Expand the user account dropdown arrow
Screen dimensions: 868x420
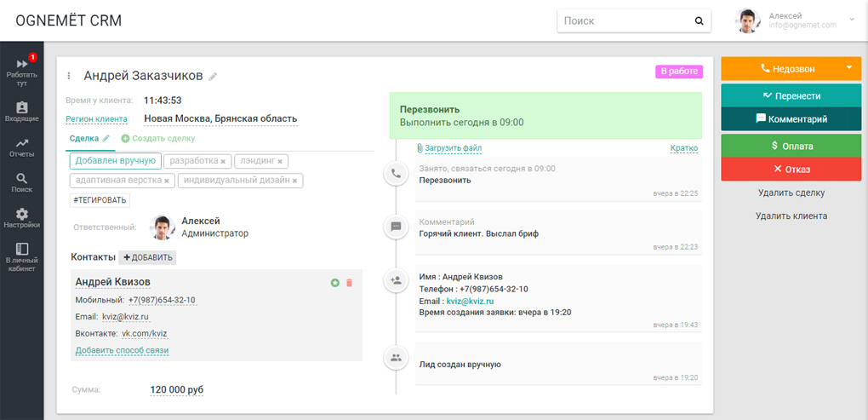pos(851,19)
